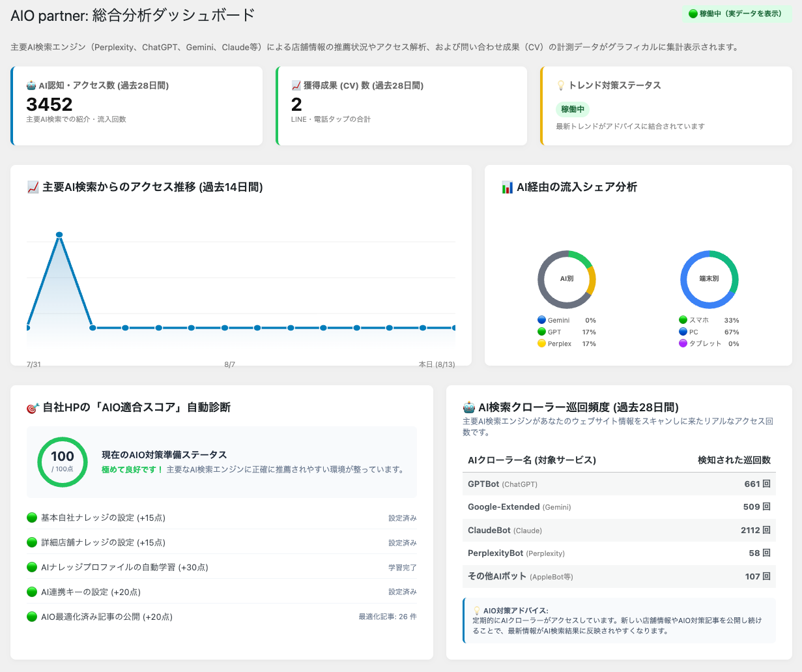Click the 2112 回 crawl count

[x=756, y=531]
